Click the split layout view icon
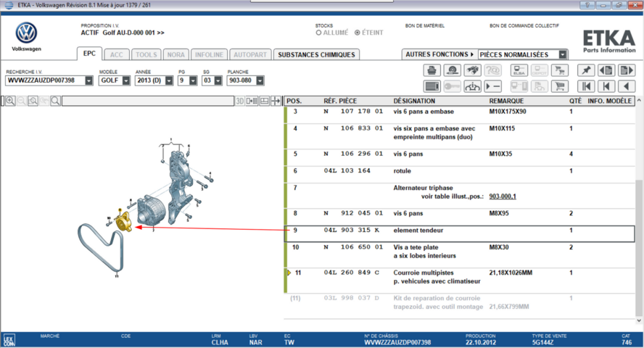Image resolution: width=644 pixels, height=348 pixels. [265, 101]
